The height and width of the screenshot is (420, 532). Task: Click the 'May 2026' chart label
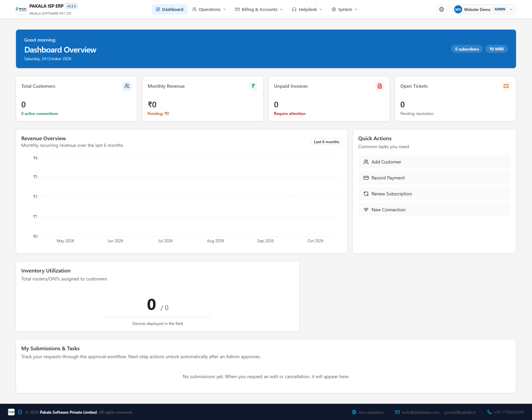click(x=65, y=241)
